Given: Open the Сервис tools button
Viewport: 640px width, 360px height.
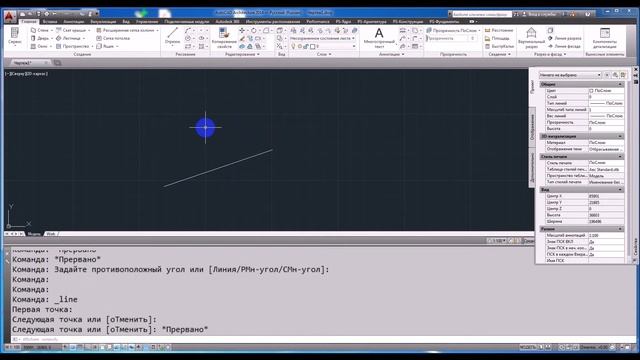Looking at the screenshot, I should tap(15, 37).
